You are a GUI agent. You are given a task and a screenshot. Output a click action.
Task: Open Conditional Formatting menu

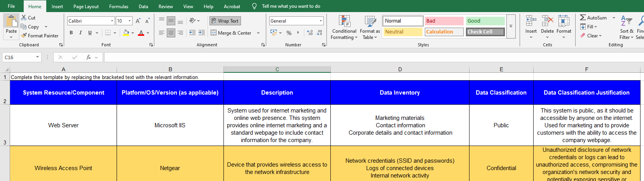coord(344,27)
